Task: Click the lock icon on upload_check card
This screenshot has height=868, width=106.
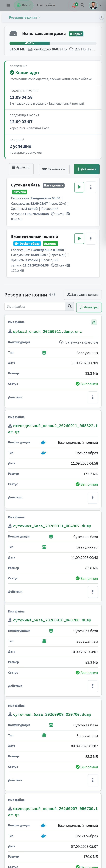Action: coord(94,323)
